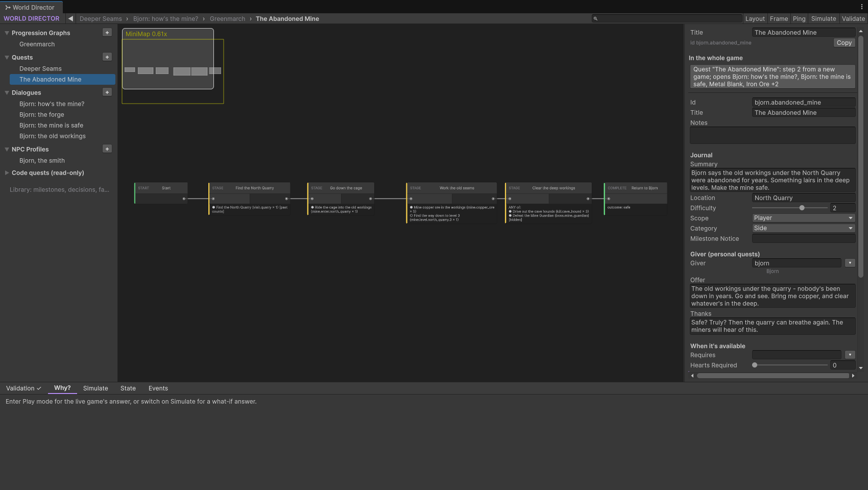Open the Simulate tab in bottom panel

pyautogui.click(x=95, y=388)
